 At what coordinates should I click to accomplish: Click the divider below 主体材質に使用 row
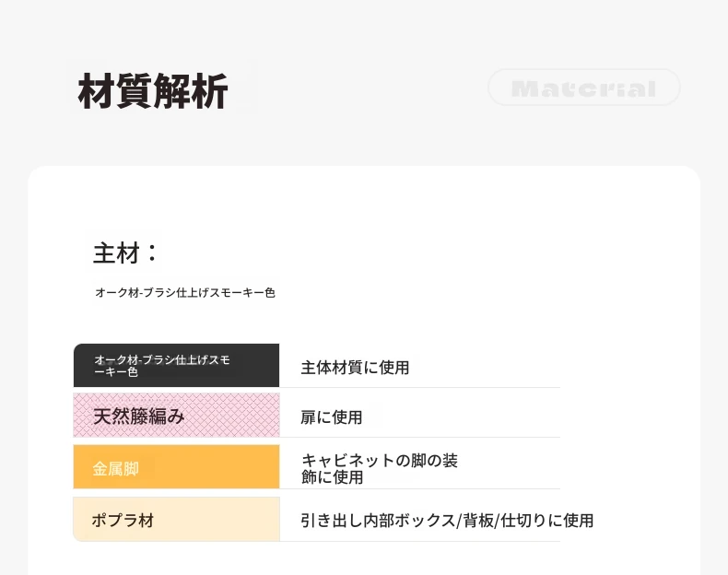coord(419,387)
